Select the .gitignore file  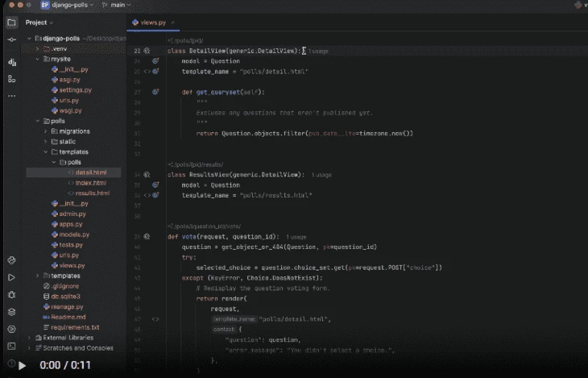(61, 286)
